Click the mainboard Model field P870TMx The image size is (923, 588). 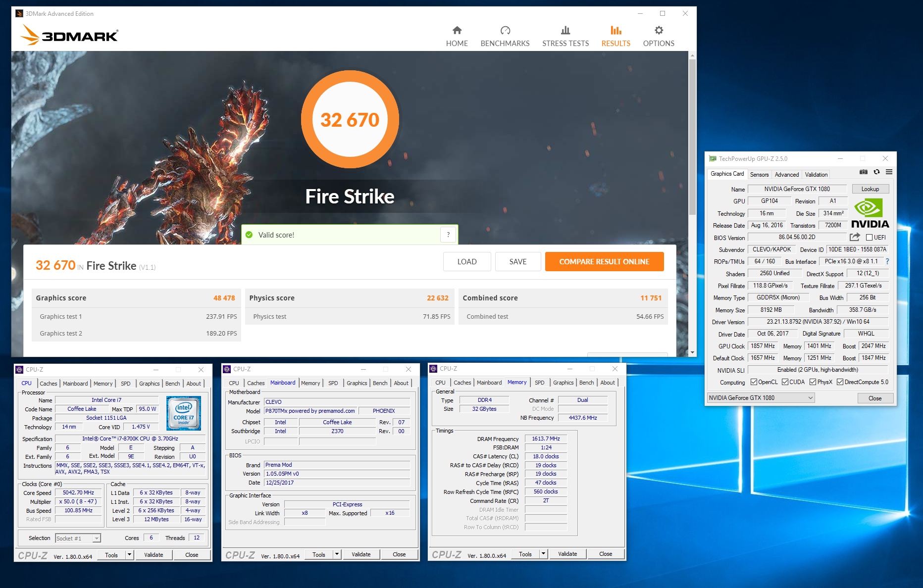pyautogui.click(x=310, y=411)
